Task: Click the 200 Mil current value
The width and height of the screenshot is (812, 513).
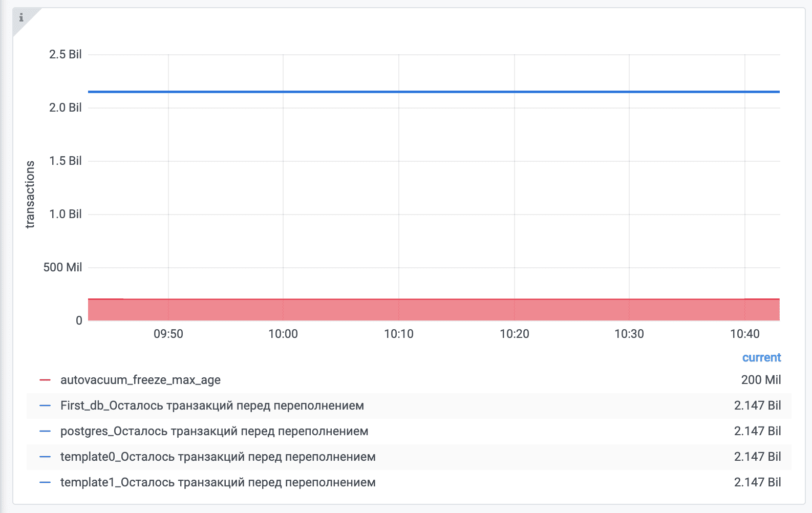Action: pyautogui.click(x=761, y=380)
